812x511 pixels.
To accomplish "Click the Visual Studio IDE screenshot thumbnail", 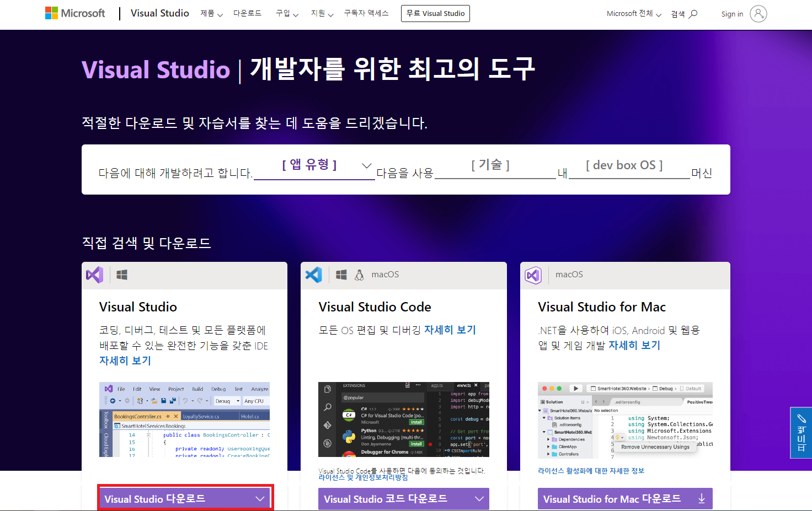I will pos(184,419).
